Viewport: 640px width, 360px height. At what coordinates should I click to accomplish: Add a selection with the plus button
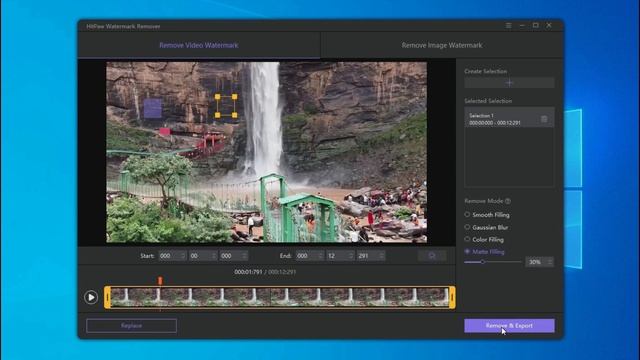tap(509, 83)
